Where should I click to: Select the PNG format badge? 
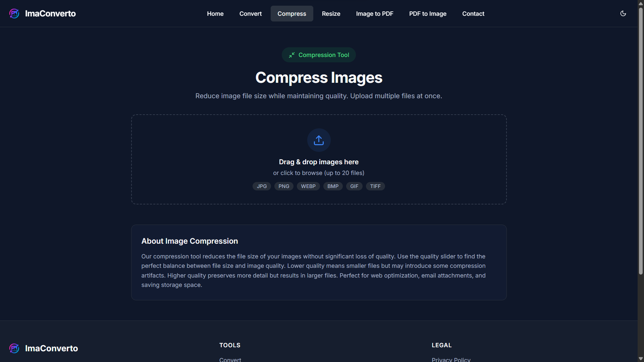click(283, 186)
